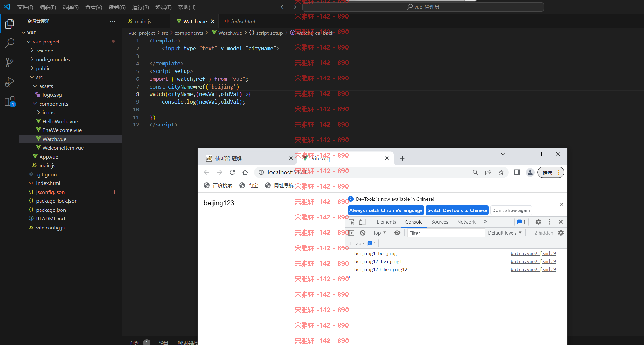This screenshot has width=644, height=345.
Task: Open the Search view in activity bar
Action: click(x=10, y=43)
